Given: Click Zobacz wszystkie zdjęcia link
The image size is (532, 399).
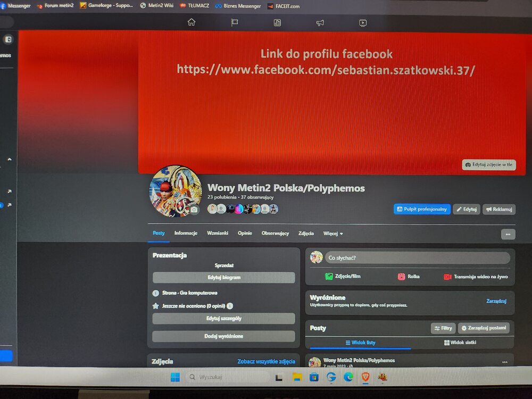Looking at the screenshot, I should tap(266, 362).
